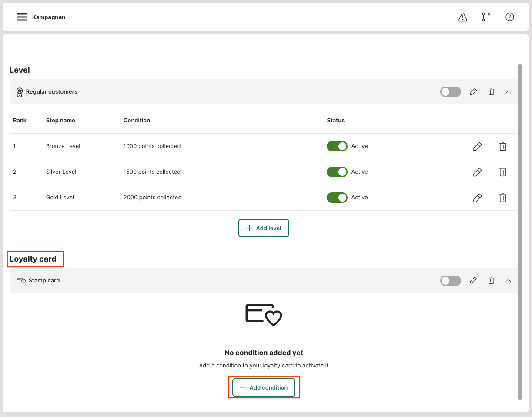The height and width of the screenshot is (417, 532).
Task: Click pencil icon for Stamp card
Action: click(473, 281)
